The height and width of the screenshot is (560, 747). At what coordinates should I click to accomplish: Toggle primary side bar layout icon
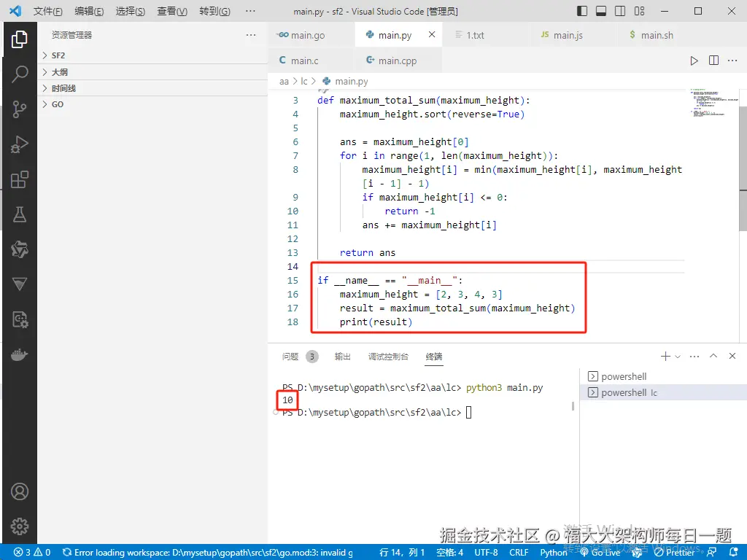(581, 11)
